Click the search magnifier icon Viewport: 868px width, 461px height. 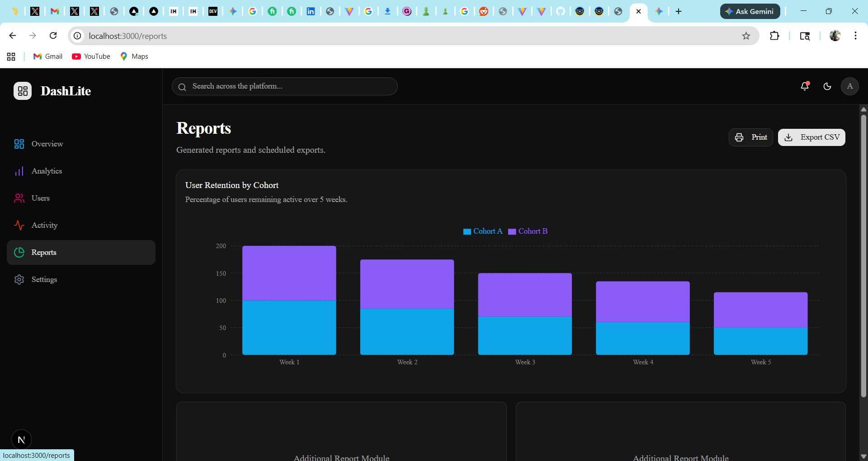pos(182,87)
